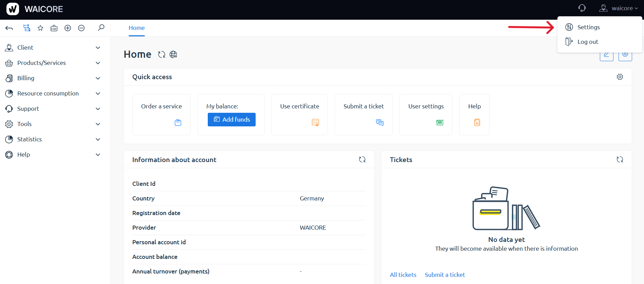This screenshot has width=644, height=284.
Task: Click the Log out door icon
Action: click(569, 42)
